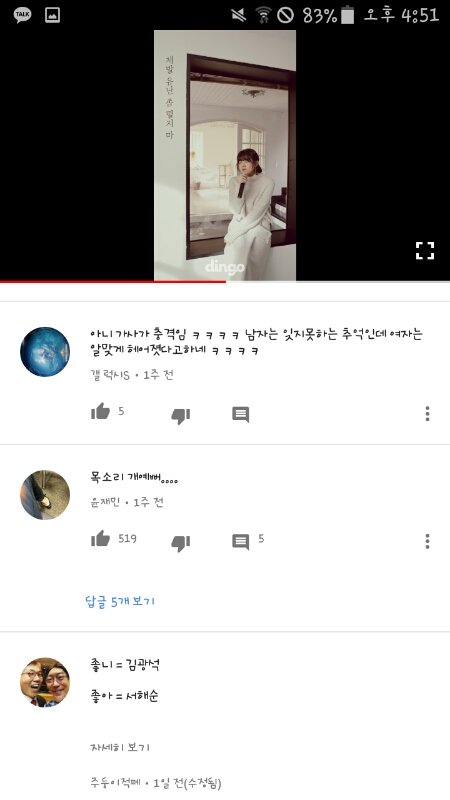The width and height of the screenshot is (450, 800).
Task: Open the 윤재민 profile avatar
Action: coord(45,495)
